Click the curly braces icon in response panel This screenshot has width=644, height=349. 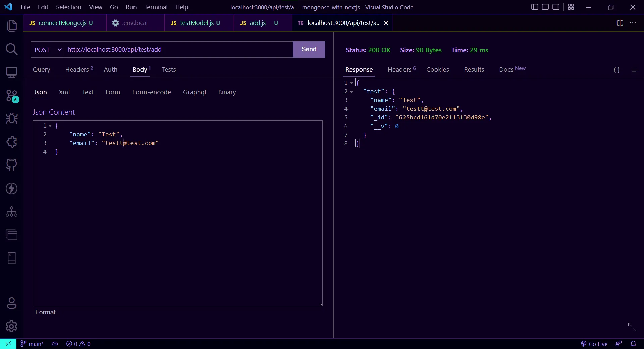tap(616, 70)
